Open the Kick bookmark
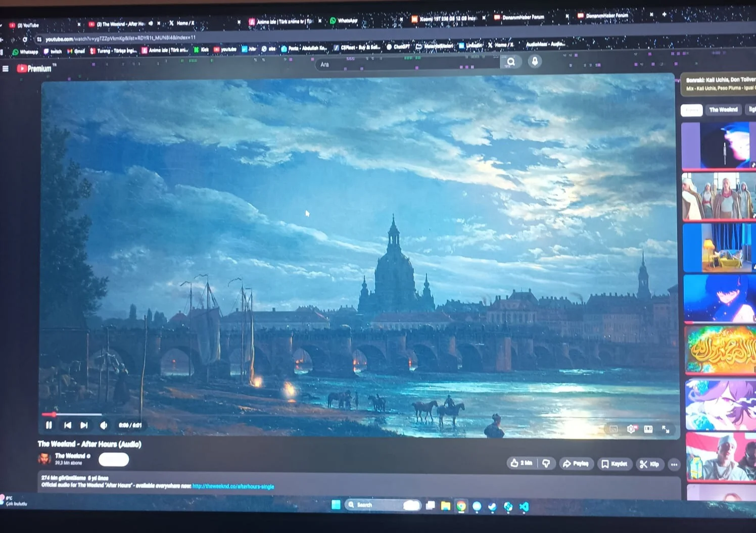 [x=202, y=50]
